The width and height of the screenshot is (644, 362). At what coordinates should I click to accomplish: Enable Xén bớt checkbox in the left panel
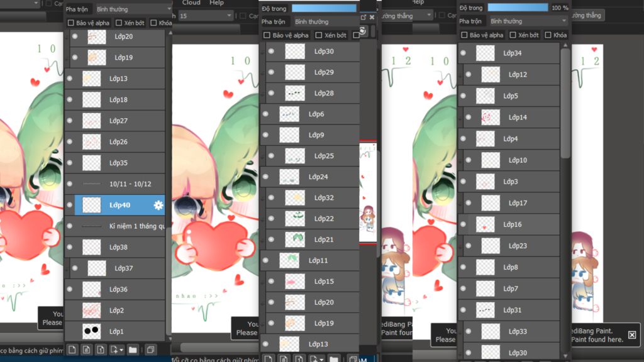(119, 23)
